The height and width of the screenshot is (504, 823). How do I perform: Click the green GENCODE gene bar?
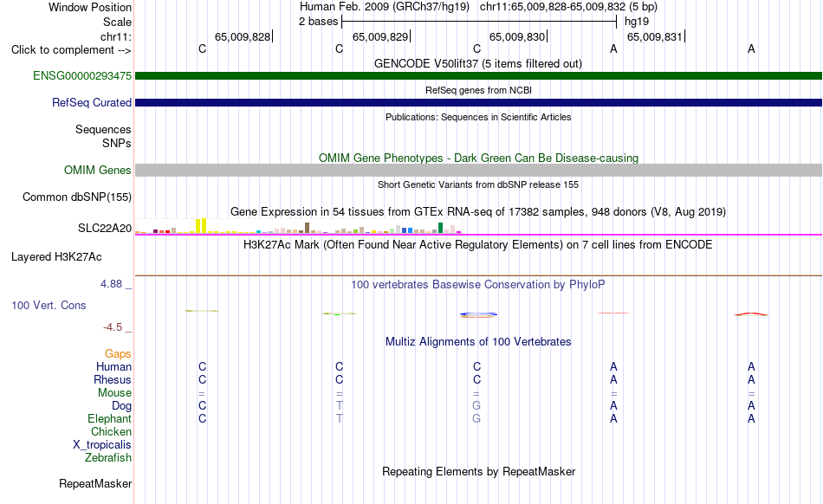coord(479,75)
